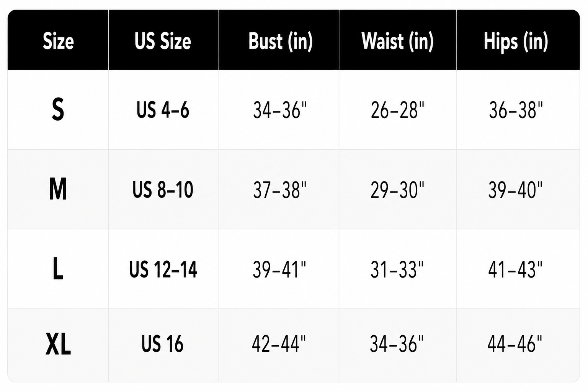Select the S size cell
Viewport: 588px width, 392px height.
[x=58, y=110]
